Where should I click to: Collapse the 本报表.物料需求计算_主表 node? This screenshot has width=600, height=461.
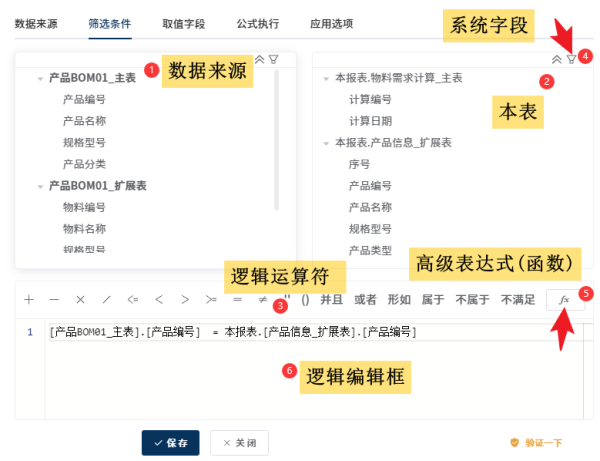pos(326,79)
